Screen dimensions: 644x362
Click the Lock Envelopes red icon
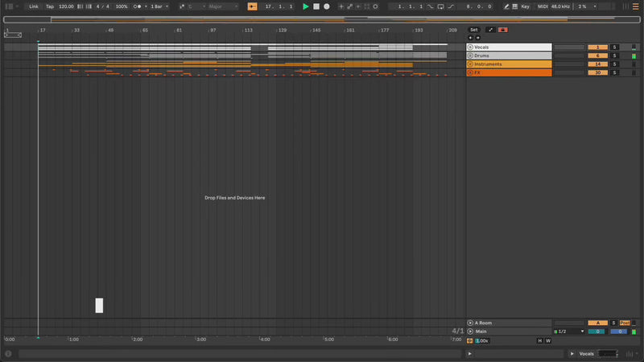pyautogui.click(x=503, y=30)
